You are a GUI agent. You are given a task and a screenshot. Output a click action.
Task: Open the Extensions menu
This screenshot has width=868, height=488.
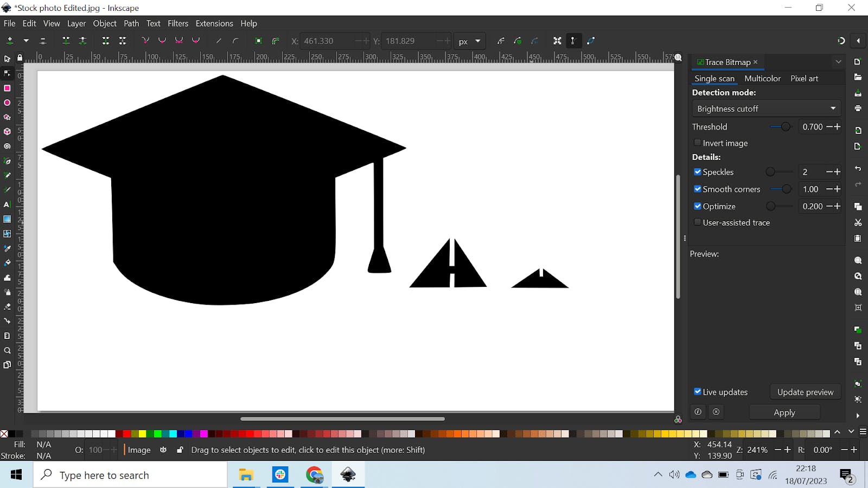[x=214, y=23]
